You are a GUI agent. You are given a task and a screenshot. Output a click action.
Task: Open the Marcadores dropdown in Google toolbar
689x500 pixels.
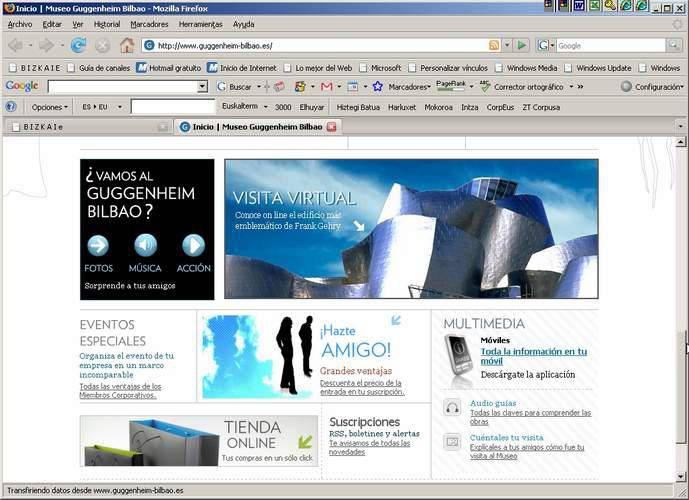[x=409, y=87]
